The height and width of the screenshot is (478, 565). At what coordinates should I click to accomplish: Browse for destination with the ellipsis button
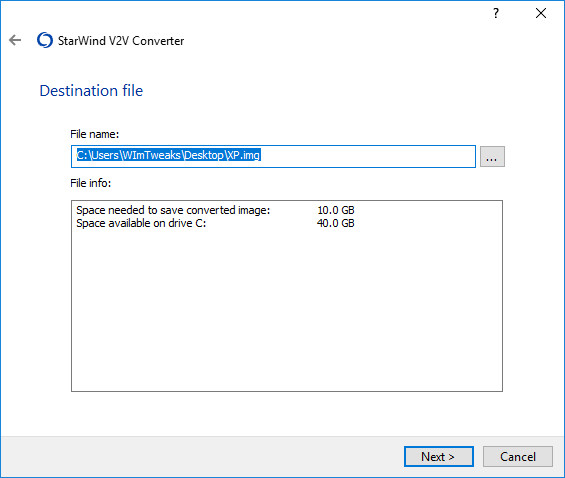pyautogui.click(x=492, y=156)
